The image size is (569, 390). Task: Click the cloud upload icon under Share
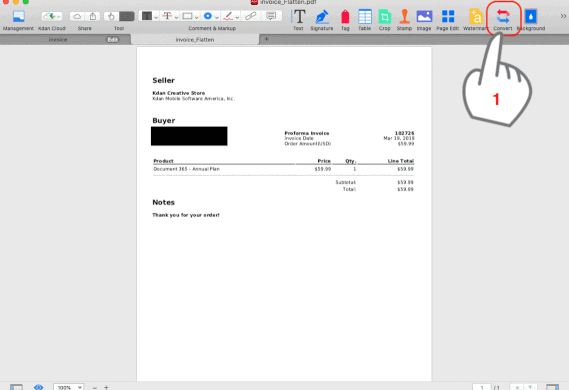77,16
